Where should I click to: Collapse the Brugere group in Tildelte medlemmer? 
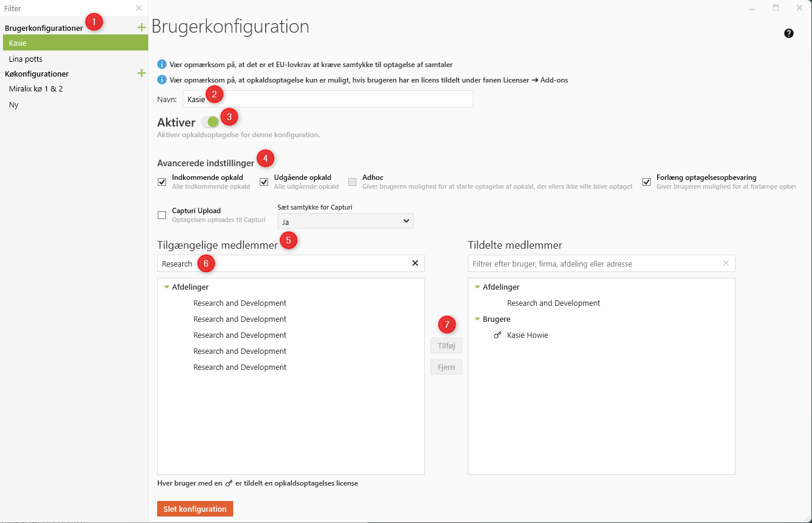pyautogui.click(x=477, y=319)
